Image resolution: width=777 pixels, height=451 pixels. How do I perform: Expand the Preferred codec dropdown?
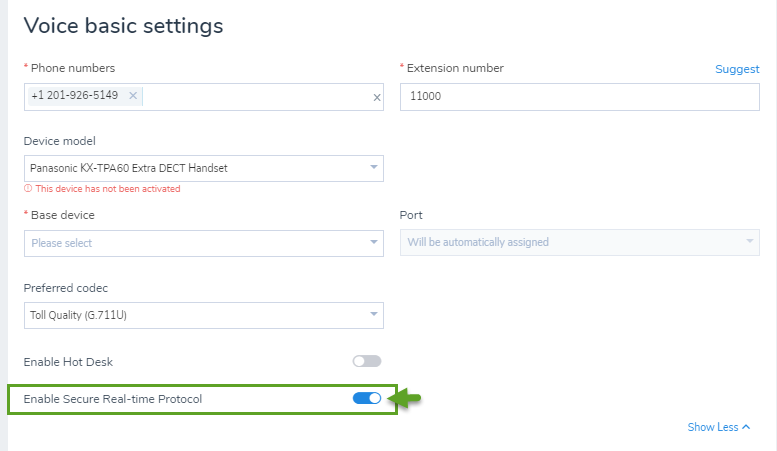(204, 315)
